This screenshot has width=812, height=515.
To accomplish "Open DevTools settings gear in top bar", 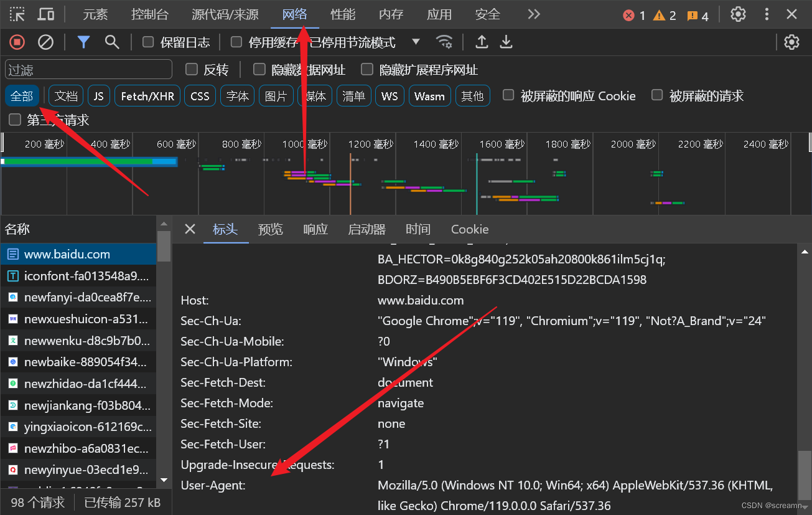I will pos(738,14).
